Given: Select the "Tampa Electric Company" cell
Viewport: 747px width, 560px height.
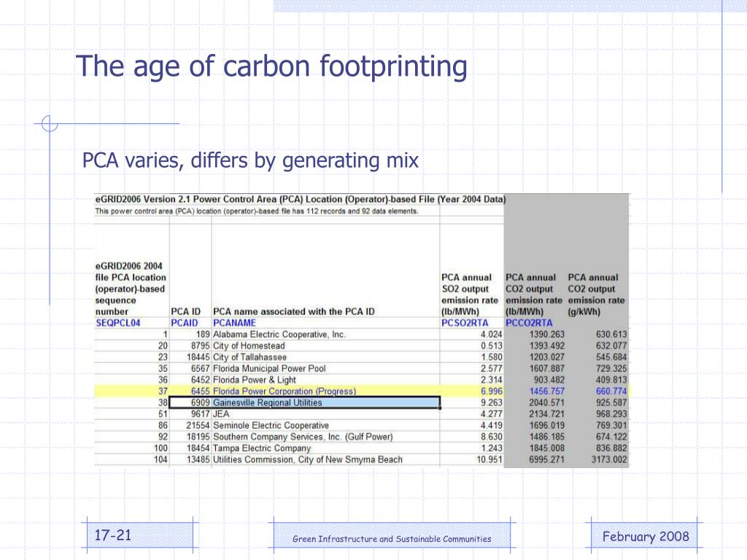Looking at the screenshot, I should point(262,448).
